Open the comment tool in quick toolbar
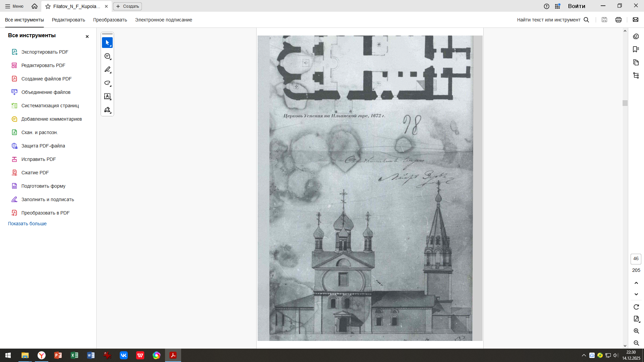 107,56
